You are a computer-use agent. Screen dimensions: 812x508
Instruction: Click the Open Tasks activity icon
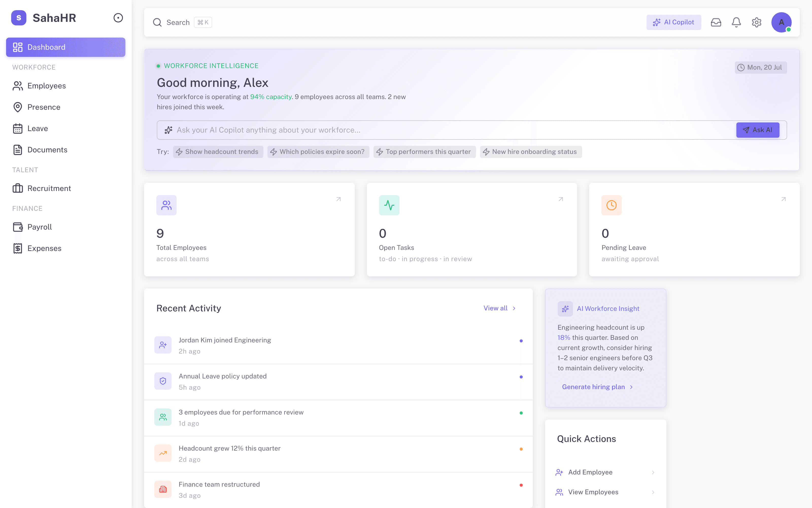click(x=389, y=205)
